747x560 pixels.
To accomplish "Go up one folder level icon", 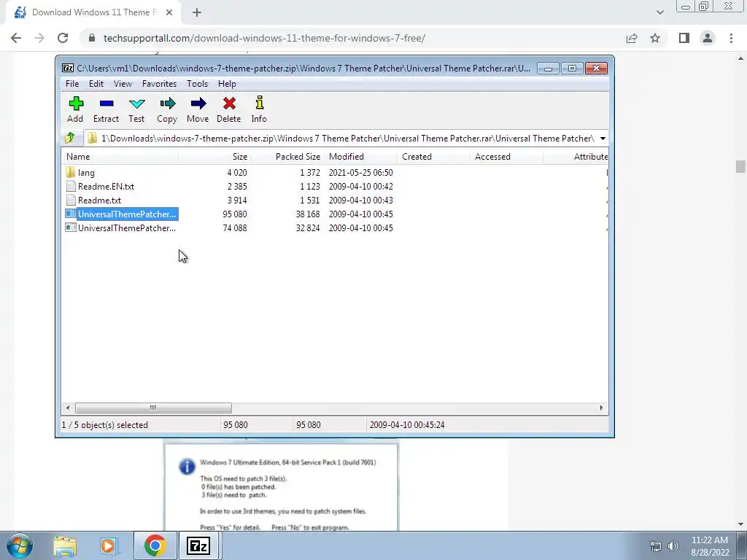I will 70,138.
